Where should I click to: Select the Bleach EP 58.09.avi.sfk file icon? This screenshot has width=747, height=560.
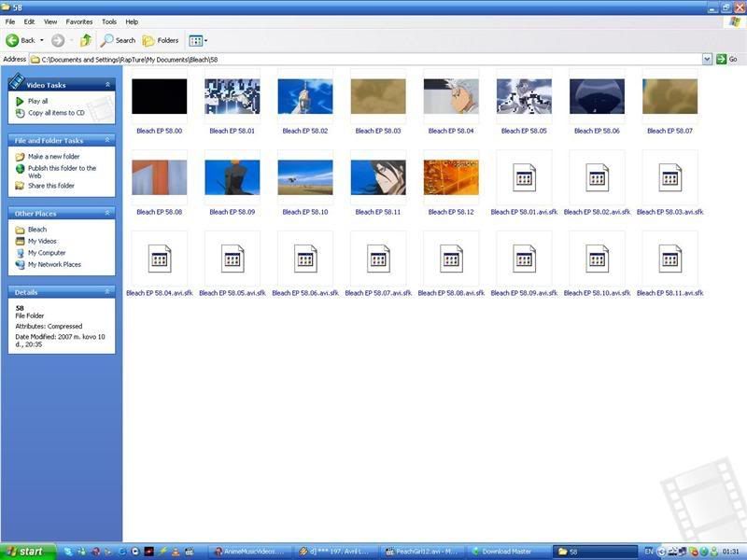pos(524,259)
